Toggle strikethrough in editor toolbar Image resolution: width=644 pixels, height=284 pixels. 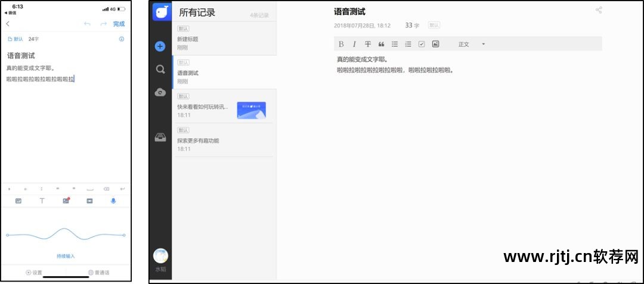[x=368, y=44]
